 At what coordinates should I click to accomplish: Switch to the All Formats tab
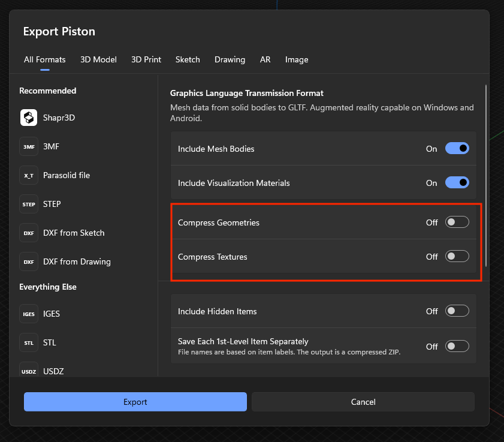coord(45,59)
